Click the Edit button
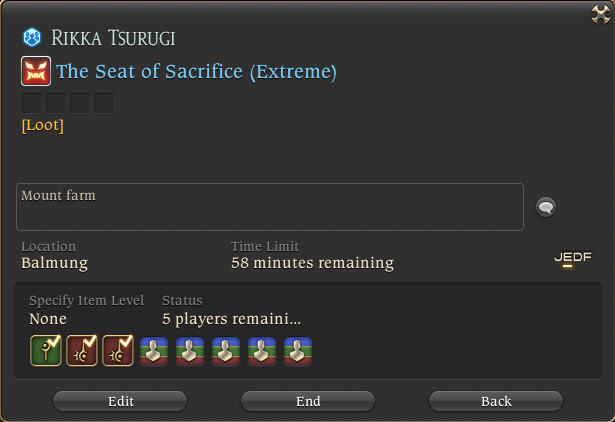This screenshot has height=422, width=615. pos(120,401)
